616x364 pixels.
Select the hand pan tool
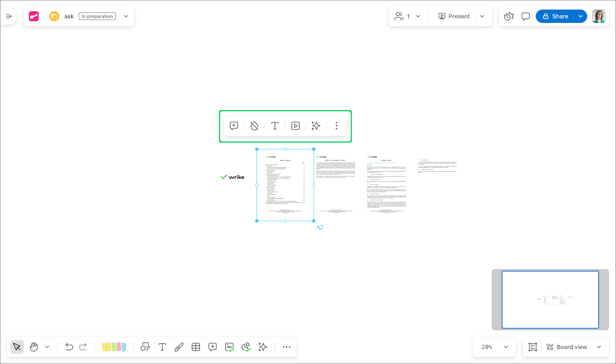[34, 347]
